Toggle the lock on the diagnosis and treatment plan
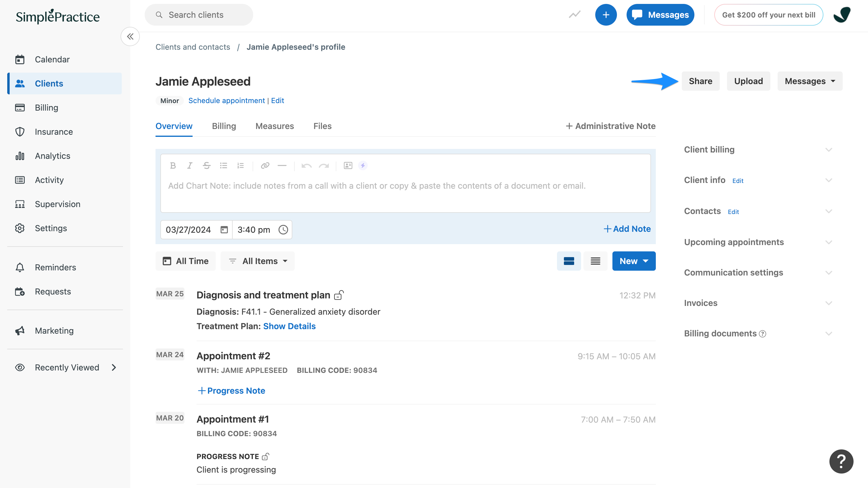The width and height of the screenshot is (868, 488). click(x=339, y=295)
